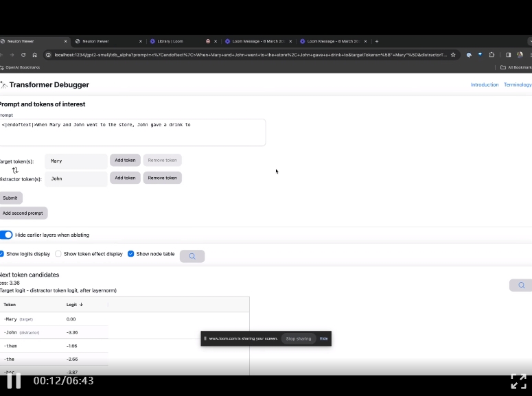Click the address bar URL
Image resolution: width=532 pixels, height=396 pixels.
[x=251, y=55]
